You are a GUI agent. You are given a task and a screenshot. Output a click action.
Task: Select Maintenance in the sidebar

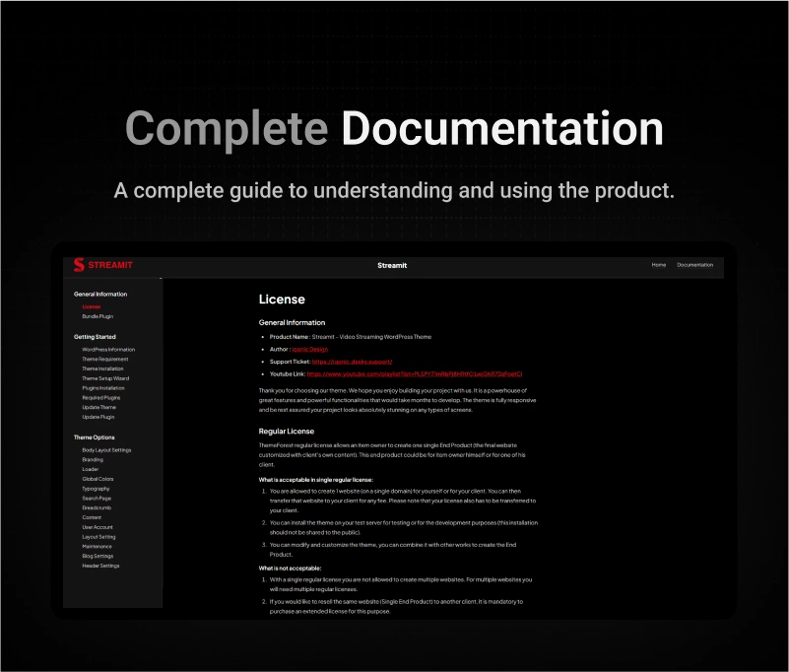point(98,546)
